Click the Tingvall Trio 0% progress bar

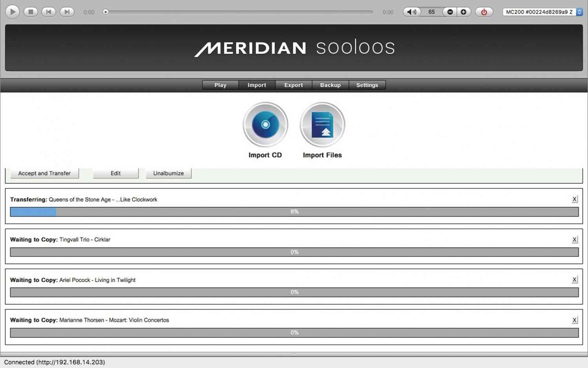tap(294, 252)
